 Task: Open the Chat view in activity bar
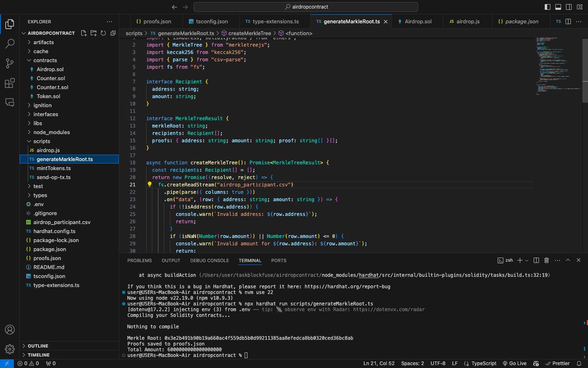pyautogui.click(x=9, y=103)
